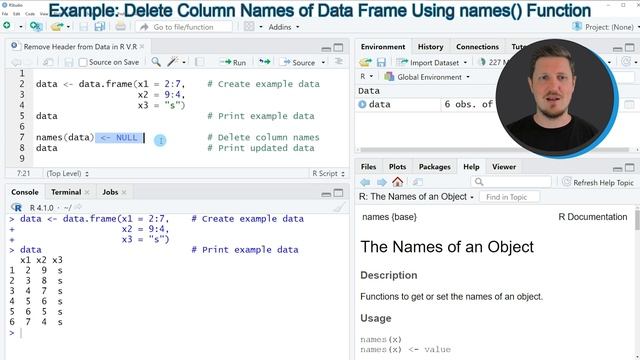Screen dimensions: 640x360
Task: Expand the recent files dropdown arrow
Action: click(68, 27)
